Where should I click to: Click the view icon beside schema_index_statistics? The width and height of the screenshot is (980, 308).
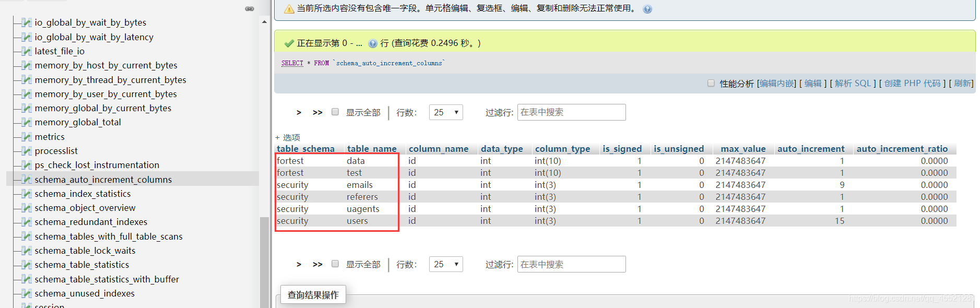27,194
